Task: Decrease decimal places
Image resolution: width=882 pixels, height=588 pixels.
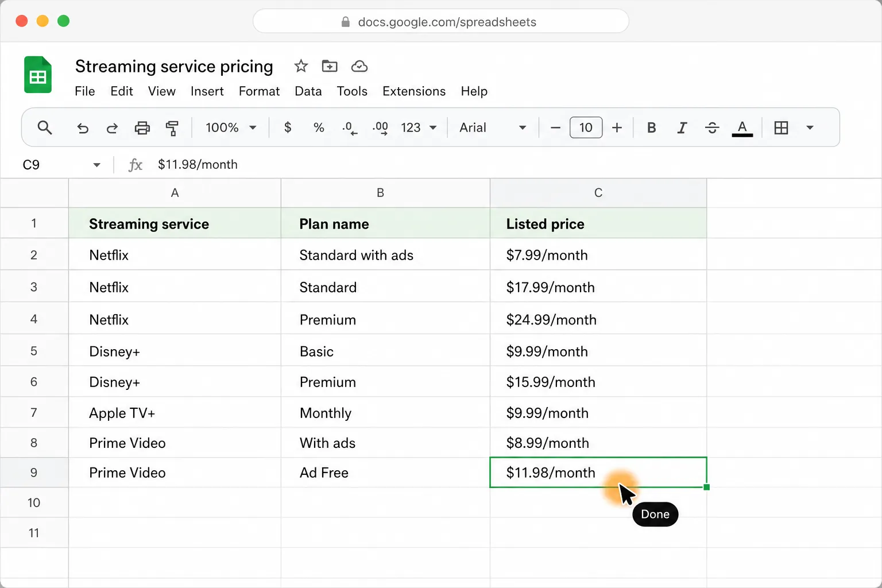Action: (349, 127)
